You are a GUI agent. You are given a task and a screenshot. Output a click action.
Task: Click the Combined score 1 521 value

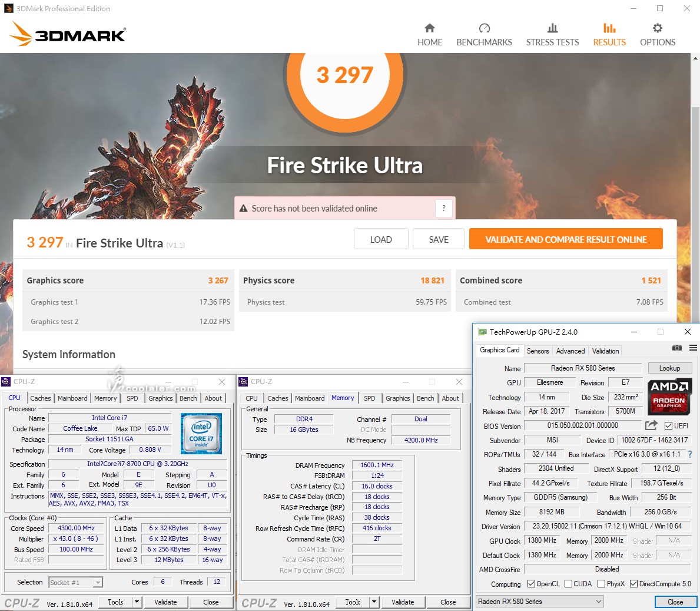(x=651, y=280)
